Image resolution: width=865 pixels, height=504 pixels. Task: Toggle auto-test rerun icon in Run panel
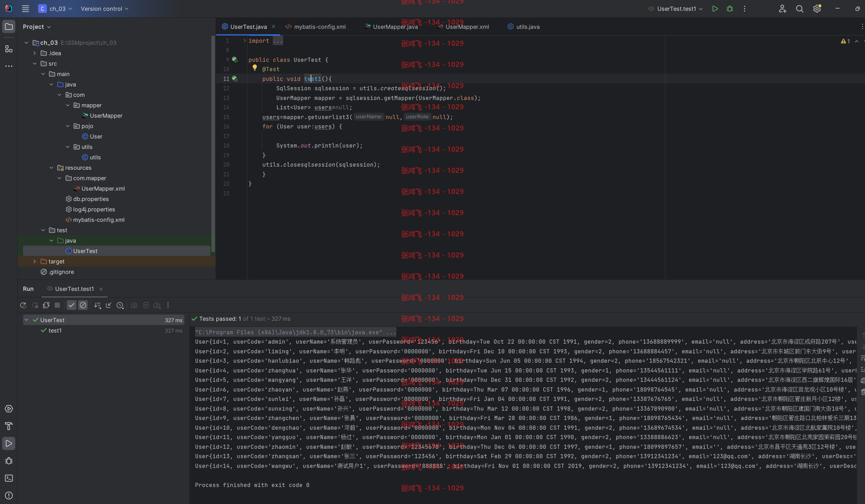pyautogui.click(x=46, y=305)
